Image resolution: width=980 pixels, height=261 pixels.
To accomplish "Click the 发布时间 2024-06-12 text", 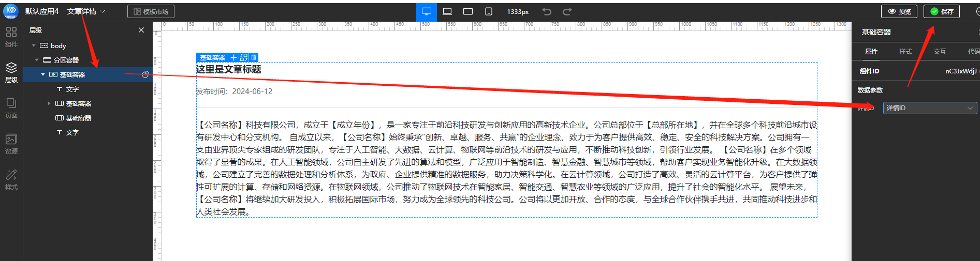I will coord(234,91).
